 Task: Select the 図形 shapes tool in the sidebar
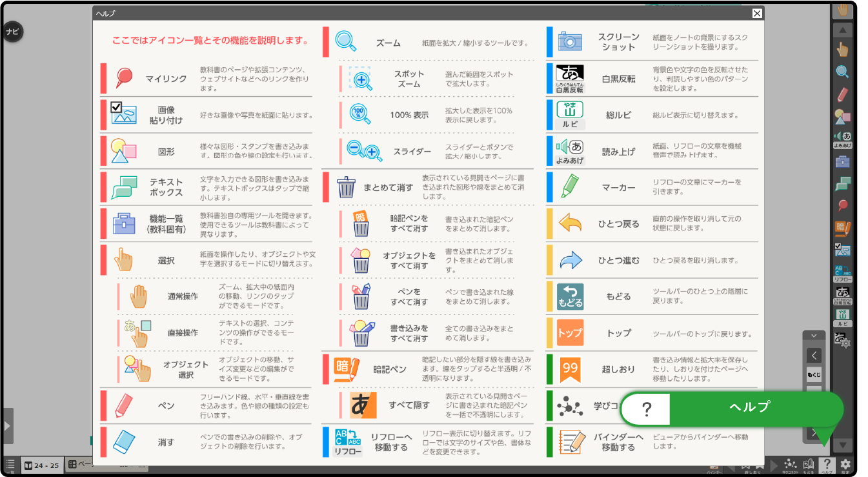pyautogui.click(x=842, y=117)
